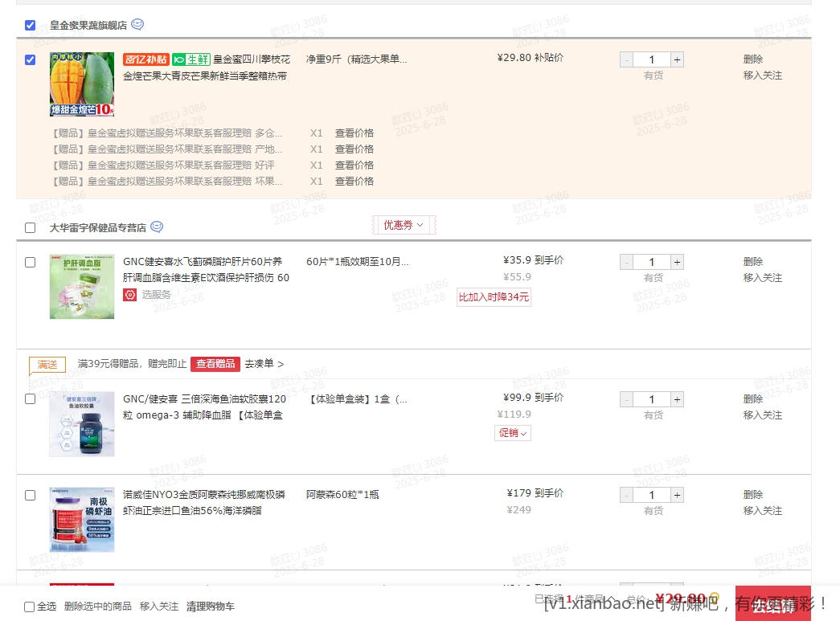The image size is (840, 621).
Task: Decrease quantity of GNC鱼油 item
Action: 627,399
